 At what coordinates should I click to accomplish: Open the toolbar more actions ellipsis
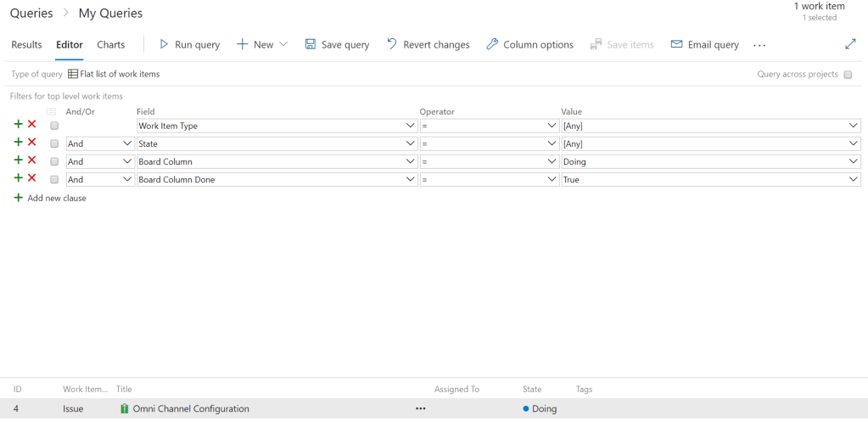point(759,45)
